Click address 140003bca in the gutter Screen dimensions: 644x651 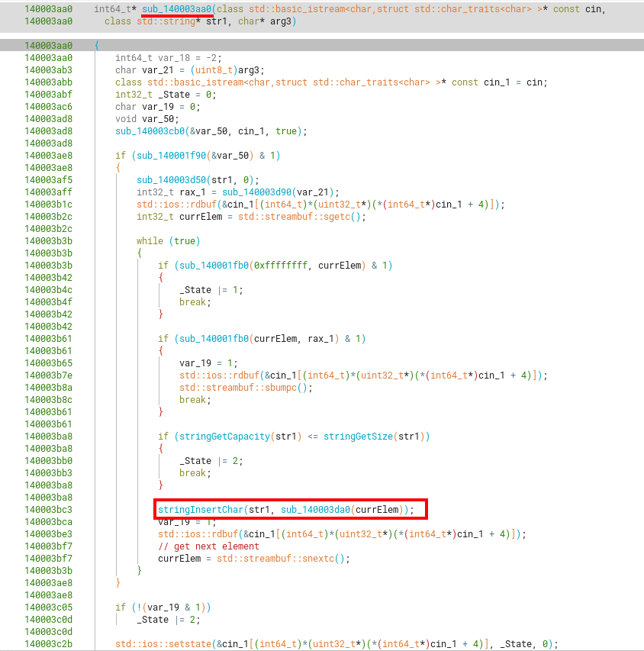pos(48,521)
